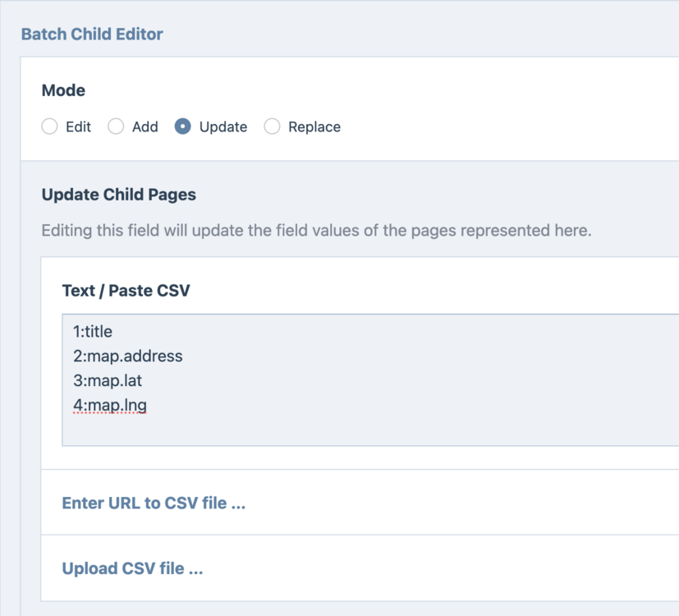Choose the Replace mode radio button

(272, 126)
